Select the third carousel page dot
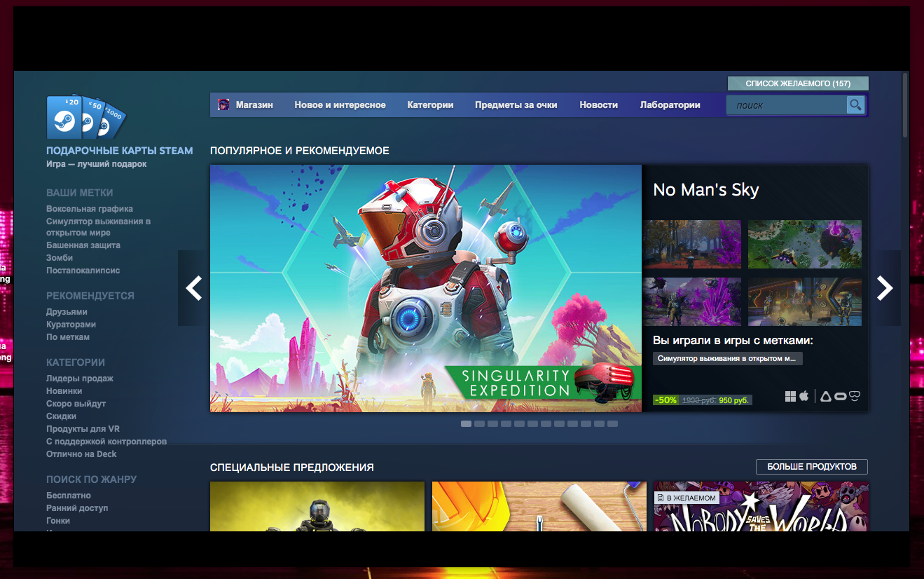This screenshot has width=924, height=579. tap(492, 423)
